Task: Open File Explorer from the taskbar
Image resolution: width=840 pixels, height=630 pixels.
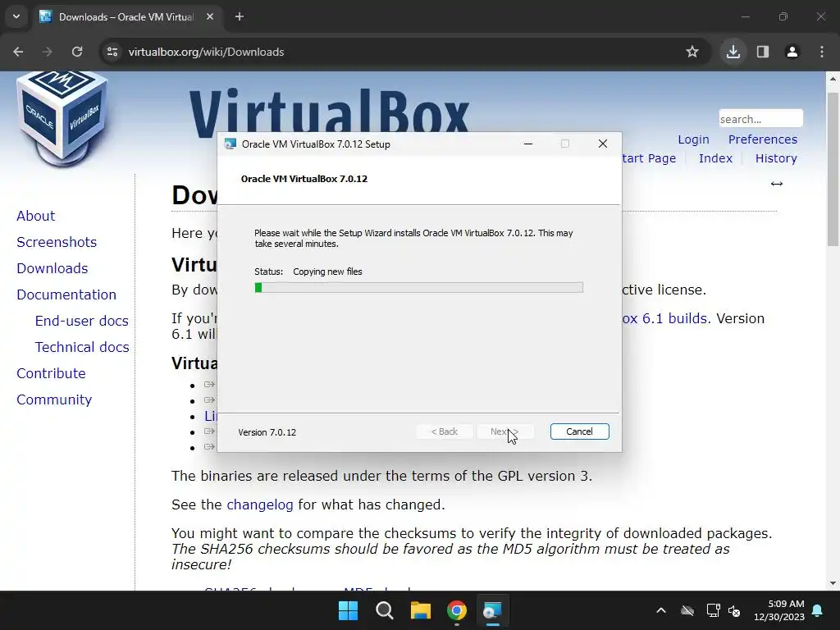Action: [x=421, y=610]
